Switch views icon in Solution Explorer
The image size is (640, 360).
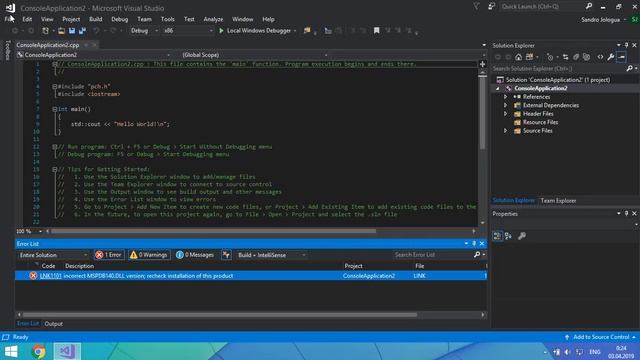pyautogui.click(x=529, y=57)
